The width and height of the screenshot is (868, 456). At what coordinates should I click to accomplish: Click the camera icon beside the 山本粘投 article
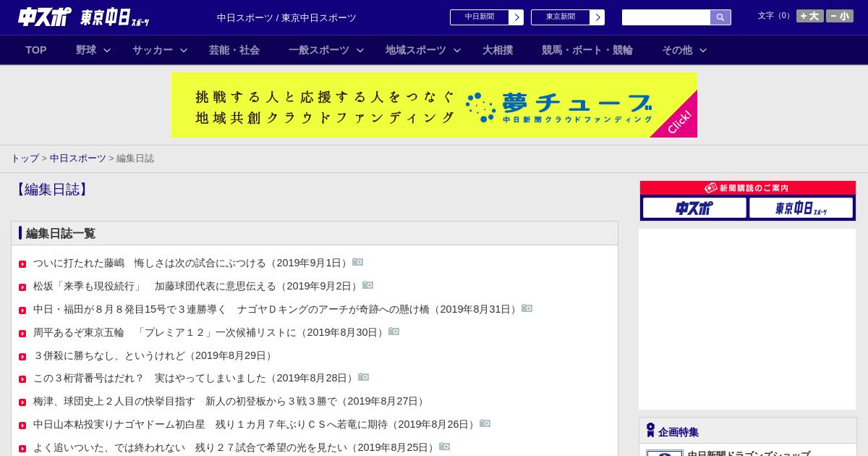coord(485,423)
